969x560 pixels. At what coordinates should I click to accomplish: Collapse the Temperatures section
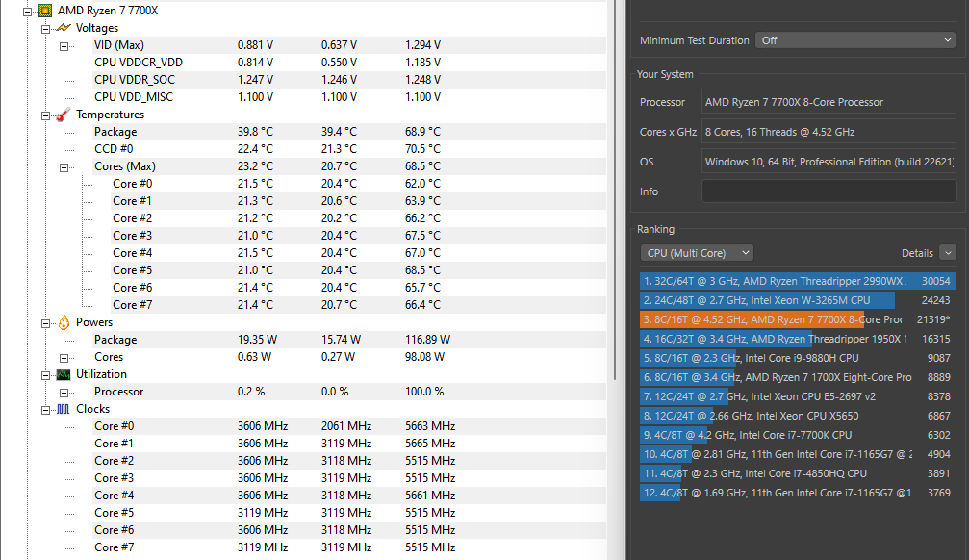(x=46, y=115)
